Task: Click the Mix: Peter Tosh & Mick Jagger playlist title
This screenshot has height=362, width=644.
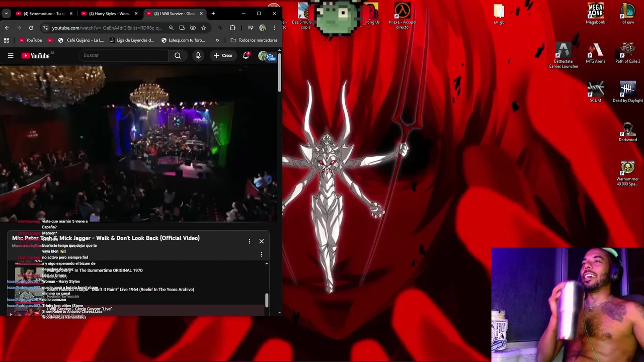Action: pyautogui.click(x=106, y=238)
